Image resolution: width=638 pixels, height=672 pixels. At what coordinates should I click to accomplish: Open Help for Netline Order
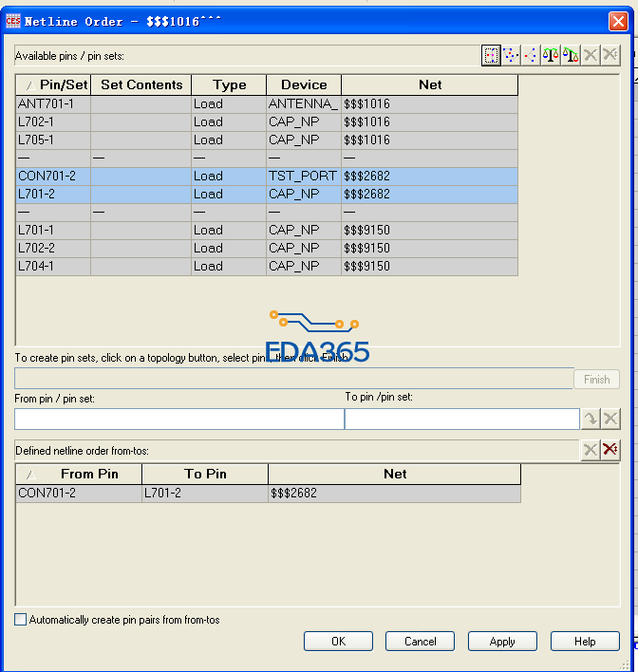click(x=585, y=641)
